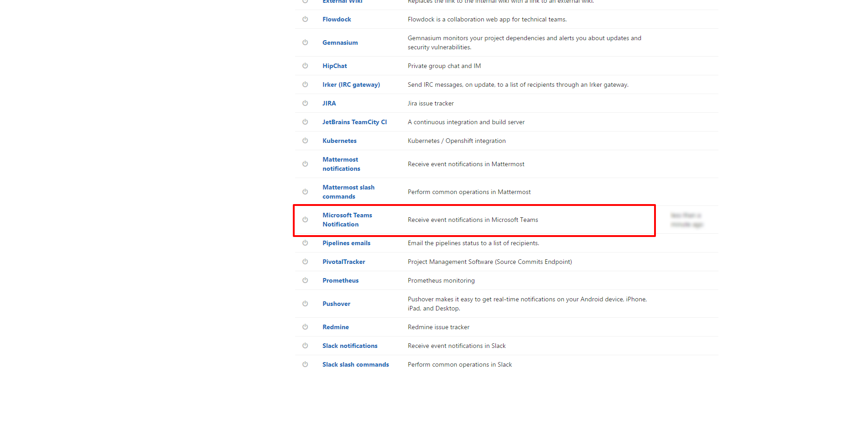Click the 'Redmine issue tracker' description
This screenshot has width=868, height=426.
click(x=438, y=327)
